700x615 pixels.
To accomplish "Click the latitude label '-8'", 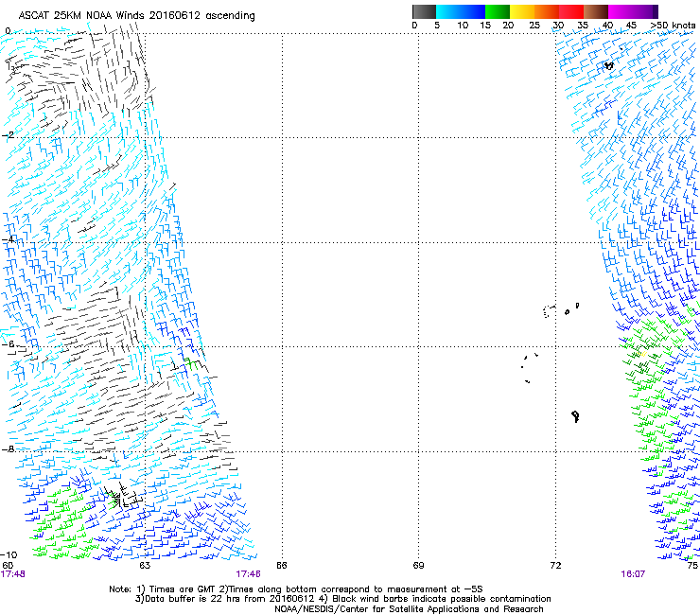I will click(x=8, y=448).
